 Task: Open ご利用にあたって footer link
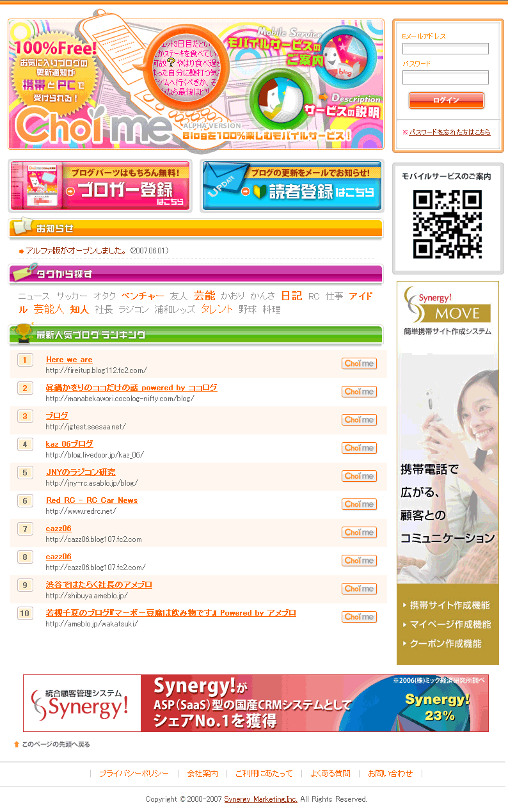click(x=264, y=774)
